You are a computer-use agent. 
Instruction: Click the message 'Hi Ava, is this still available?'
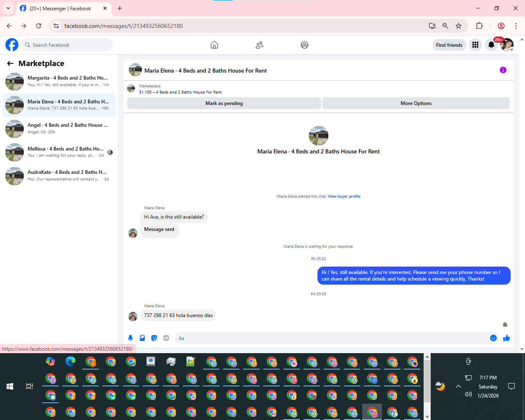(174, 217)
